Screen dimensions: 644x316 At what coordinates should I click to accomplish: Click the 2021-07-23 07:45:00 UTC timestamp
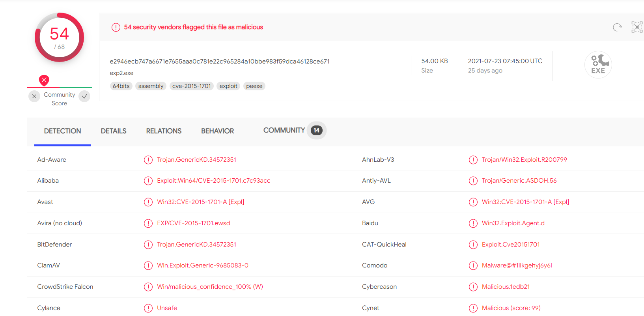(505, 61)
